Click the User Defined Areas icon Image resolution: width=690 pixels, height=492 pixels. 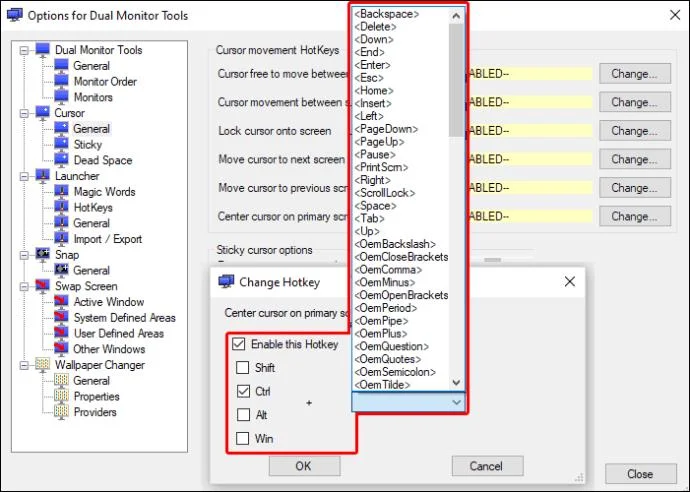click(x=61, y=333)
